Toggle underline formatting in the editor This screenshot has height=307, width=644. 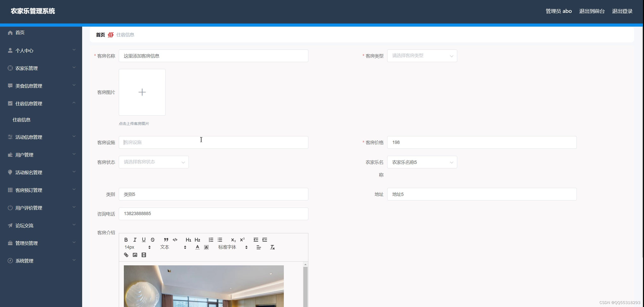pyautogui.click(x=144, y=240)
